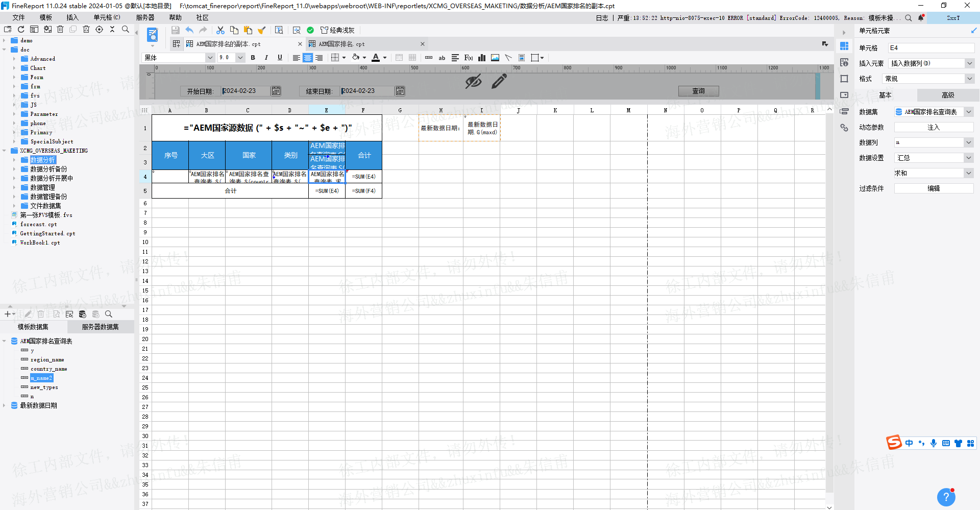Viewport: 980px width, 510px height.
Task: Toggle Bold formatting
Action: click(253, 58)
